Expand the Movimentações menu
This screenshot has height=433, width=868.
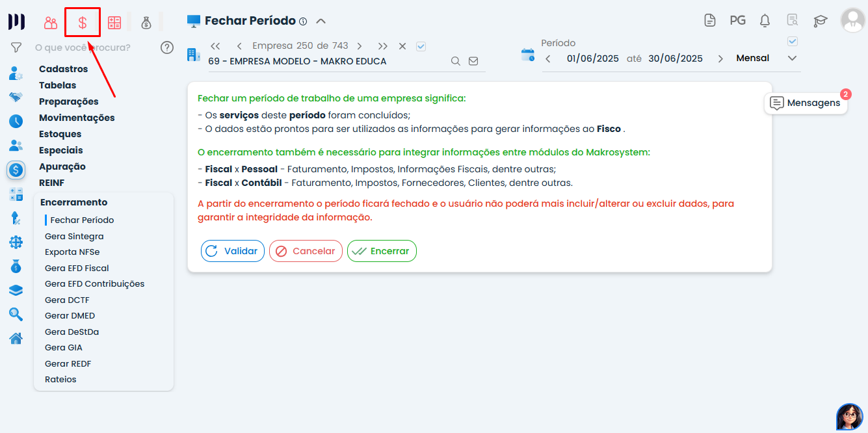coord(77,118)
